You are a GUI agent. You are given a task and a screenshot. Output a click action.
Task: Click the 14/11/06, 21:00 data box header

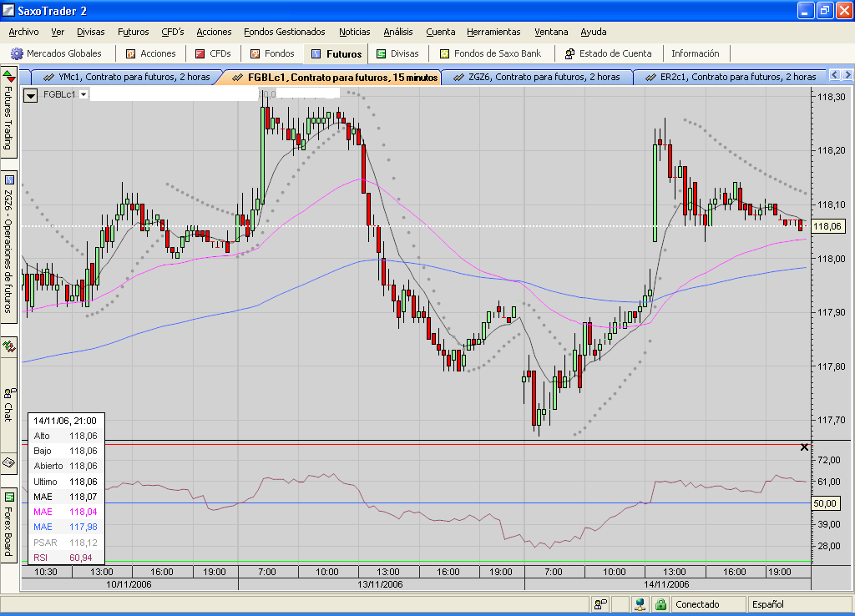(65, 421)
